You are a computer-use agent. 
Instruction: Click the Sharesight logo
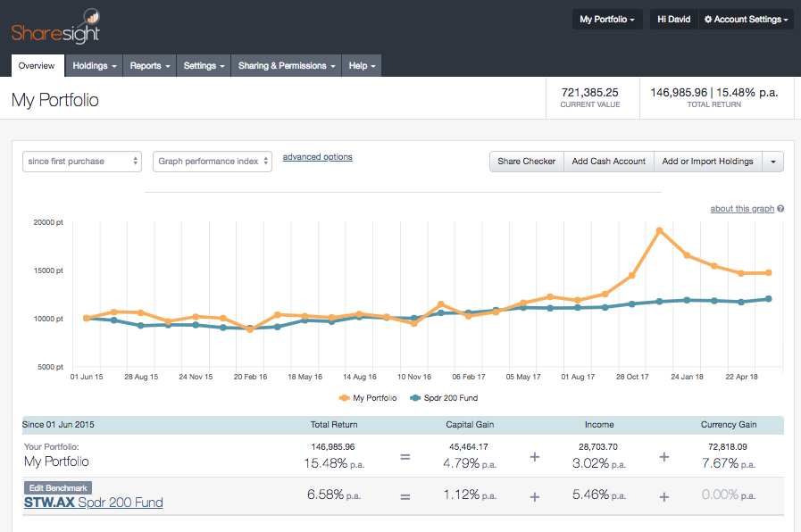coord(55,27)
